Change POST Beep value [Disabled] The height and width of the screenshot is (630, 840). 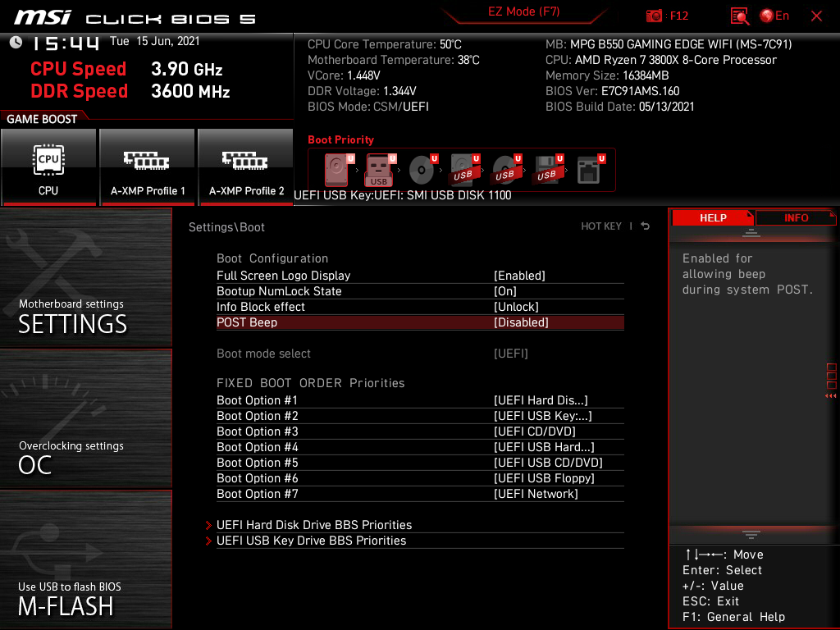pos(521,322)
